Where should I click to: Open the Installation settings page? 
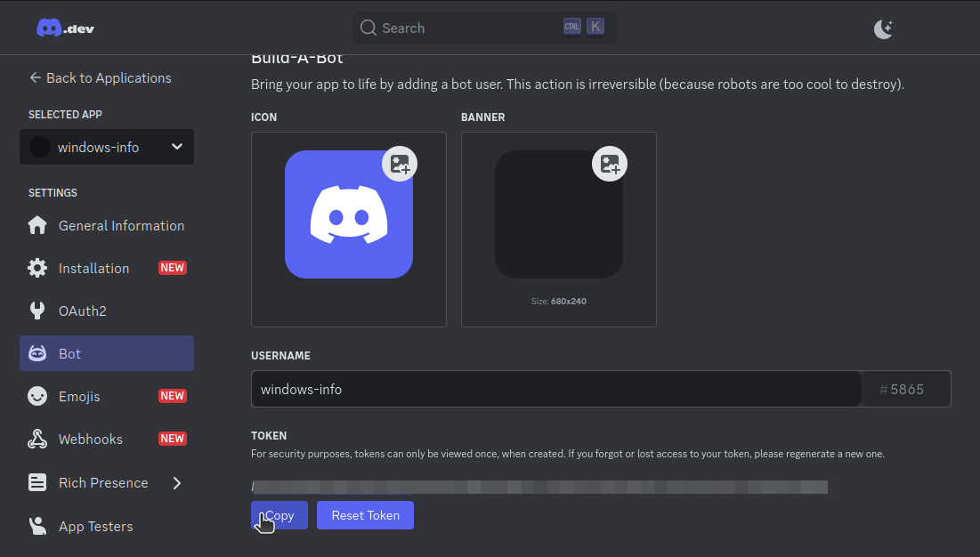(107, 269)
